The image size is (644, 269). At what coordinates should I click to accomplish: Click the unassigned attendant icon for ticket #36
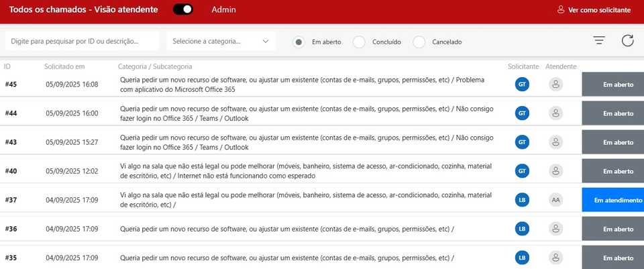[555, 229]
